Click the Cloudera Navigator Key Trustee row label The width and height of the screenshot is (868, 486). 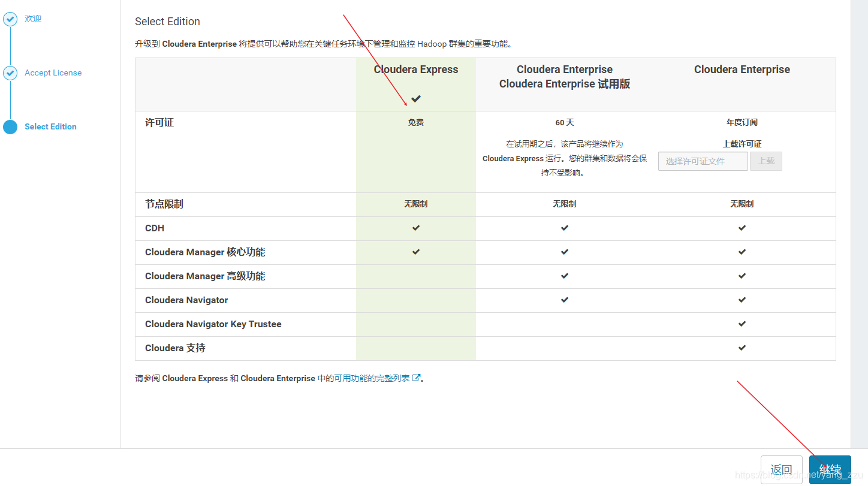(x=213, y=324)
